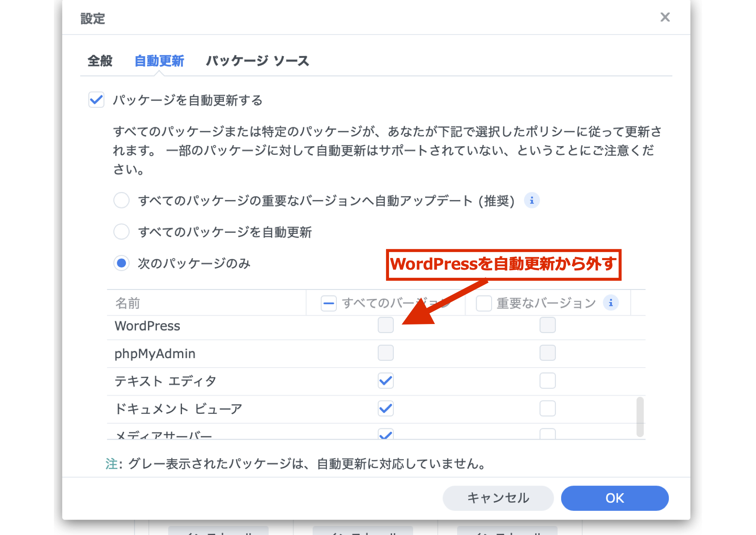Click info icon next to 重要なバージョン header
The height and width of the screenshot is (535, 756).
(610, 303)
